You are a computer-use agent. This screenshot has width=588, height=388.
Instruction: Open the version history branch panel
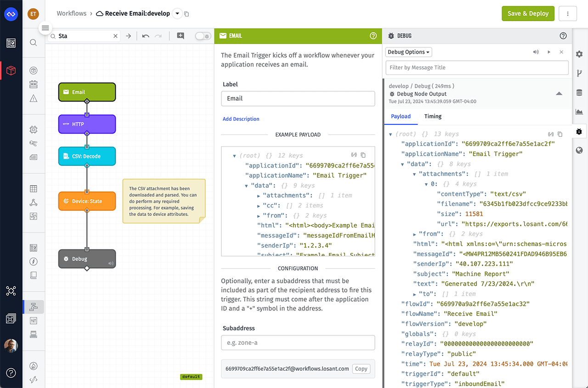(579, 73)
